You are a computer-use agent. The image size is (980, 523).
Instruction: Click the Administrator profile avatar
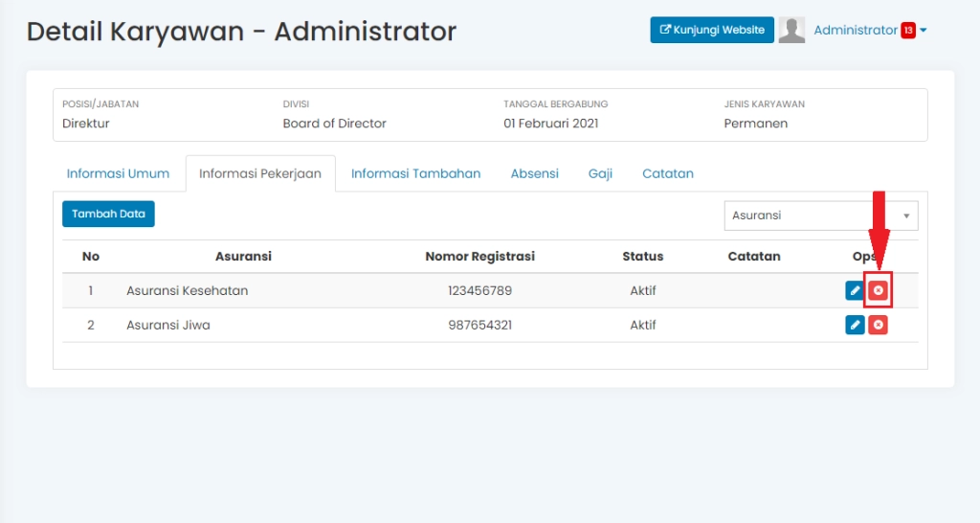coord(791,31)
